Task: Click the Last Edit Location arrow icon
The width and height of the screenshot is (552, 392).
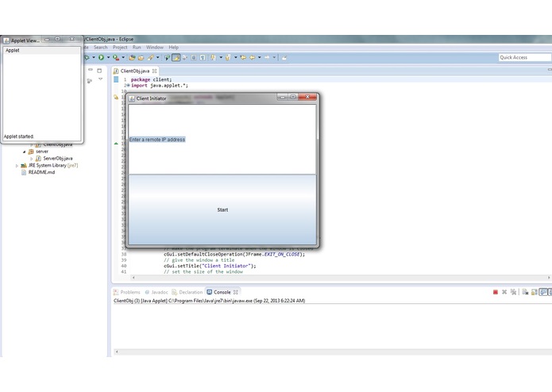Action: point(243,57)
